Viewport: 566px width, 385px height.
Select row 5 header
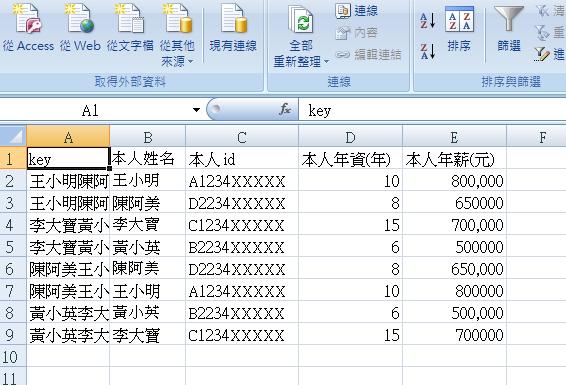pos(13,246)
